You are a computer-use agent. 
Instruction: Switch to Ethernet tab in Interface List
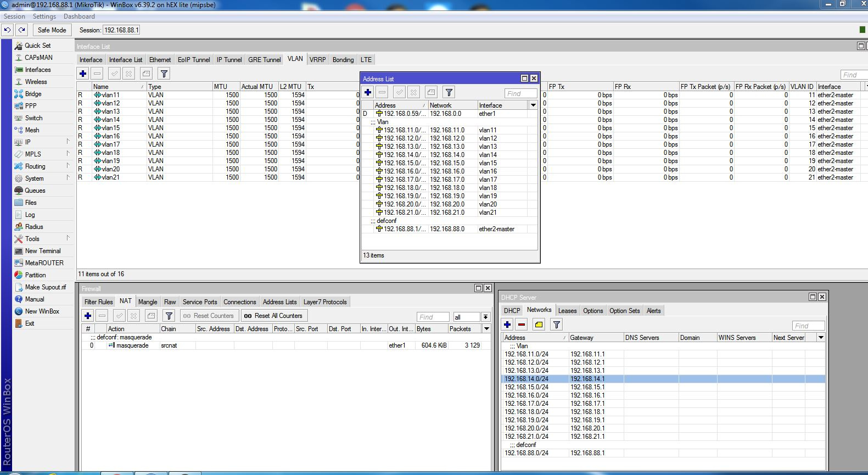(x=160, y=60)
